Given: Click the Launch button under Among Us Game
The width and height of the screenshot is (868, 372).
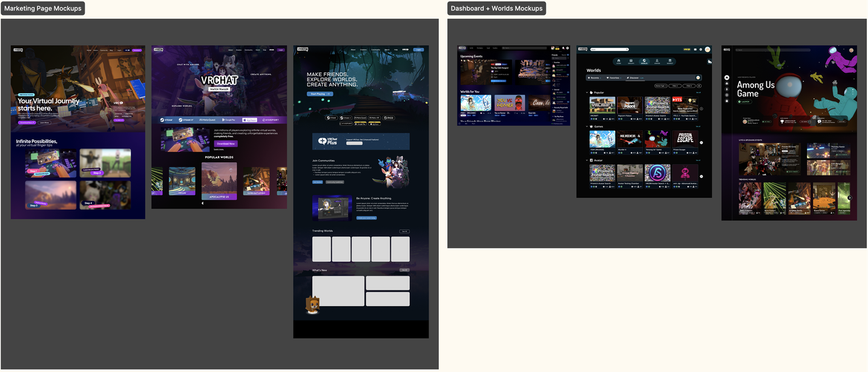Looking at the screenshot, I should 745,102.
